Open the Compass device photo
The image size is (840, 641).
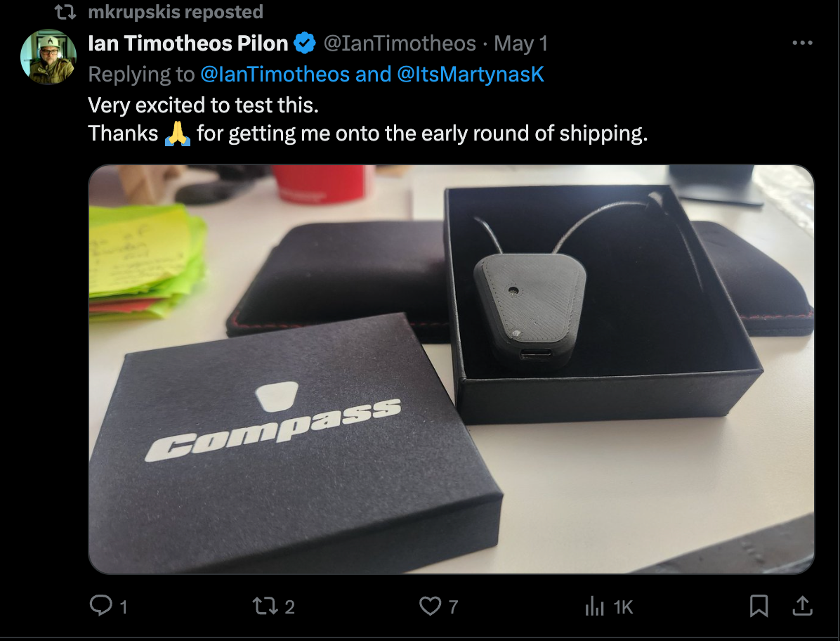click(x=451, y=369)
